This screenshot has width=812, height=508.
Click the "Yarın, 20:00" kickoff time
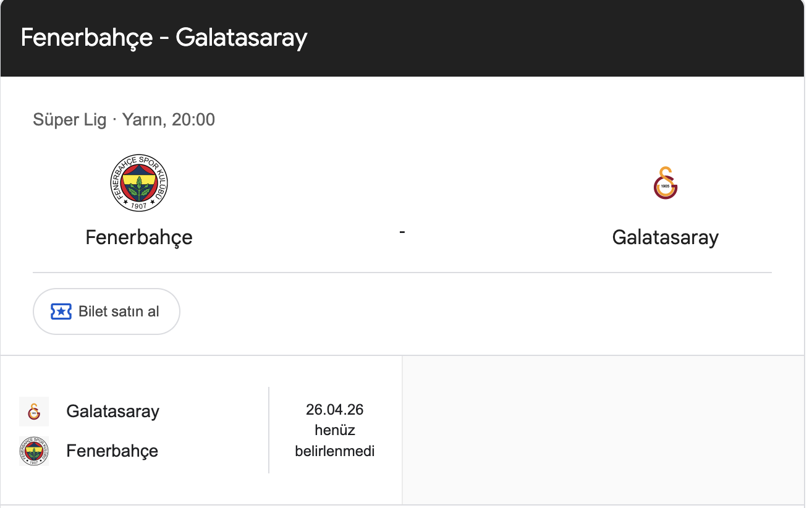[169, 119]
